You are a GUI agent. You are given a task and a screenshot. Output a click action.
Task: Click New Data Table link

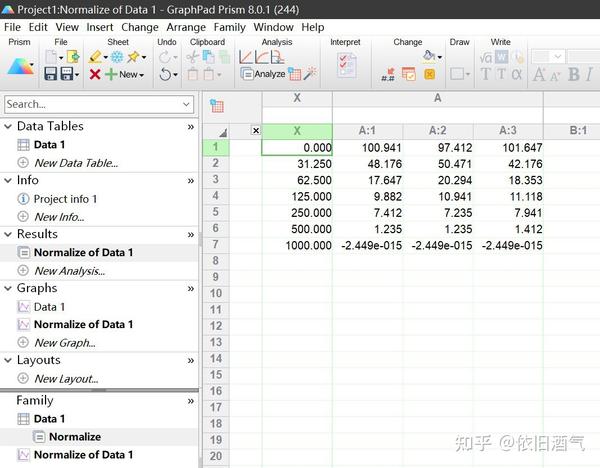(76, 163)
